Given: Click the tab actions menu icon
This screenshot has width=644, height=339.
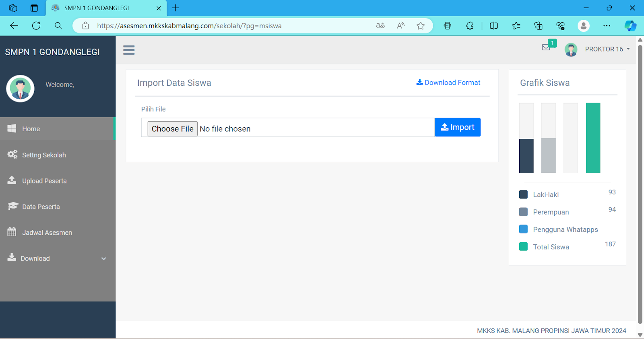Looking at the screenshot, I should (x=34, y=8).
